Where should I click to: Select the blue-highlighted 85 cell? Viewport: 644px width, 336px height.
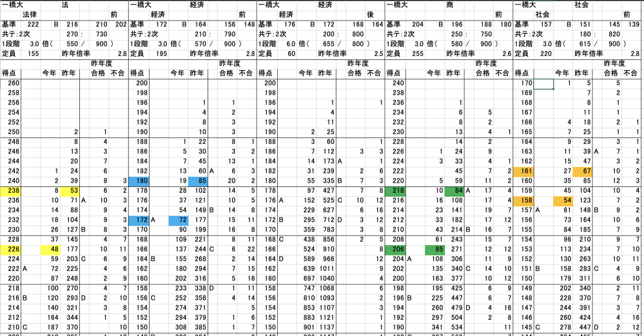(198, 181)
